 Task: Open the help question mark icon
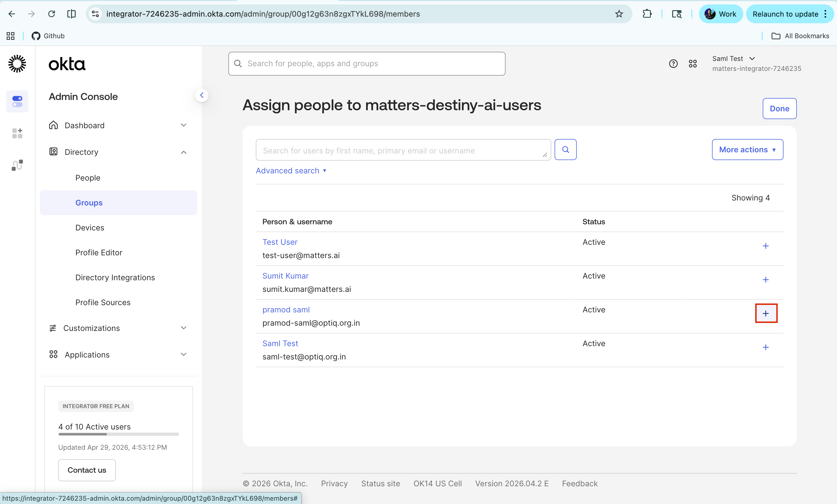click(673, 63)
